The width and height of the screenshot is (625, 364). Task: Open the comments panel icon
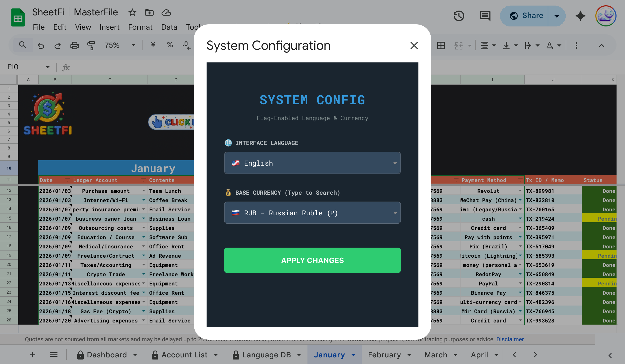point(485,16)
